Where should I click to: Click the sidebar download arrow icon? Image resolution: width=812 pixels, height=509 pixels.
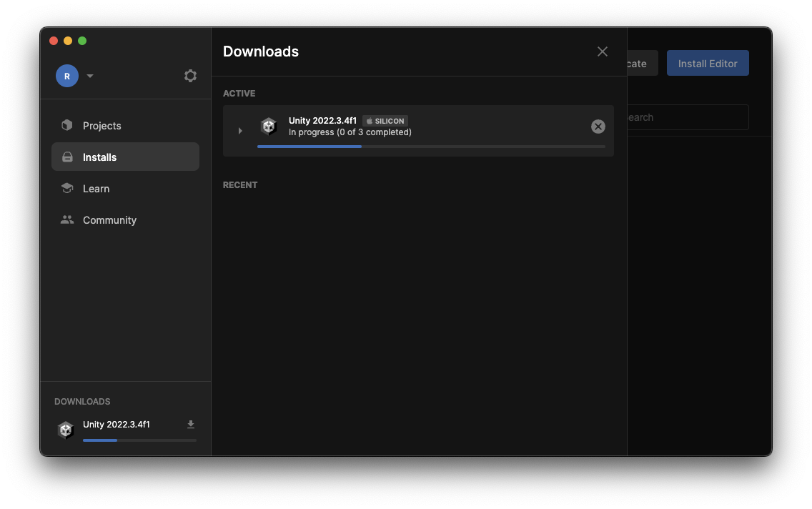pyautogui.click(x=191, y=425)
